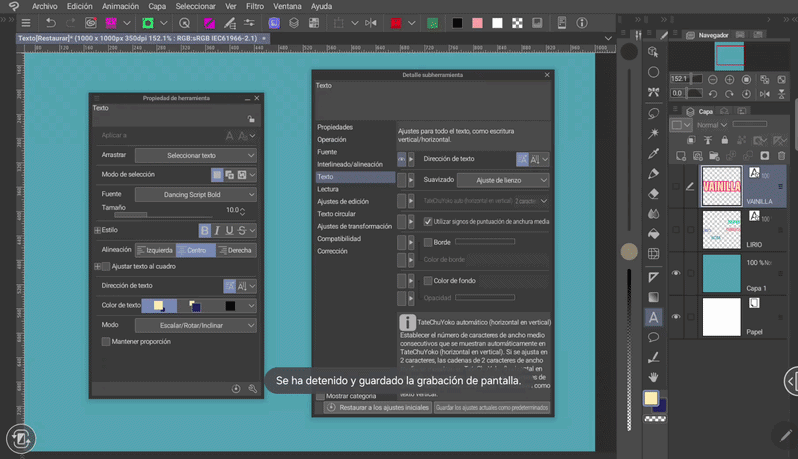Open the Filtro menu
This screenshot has width=798, height=459.
(255, 6)
